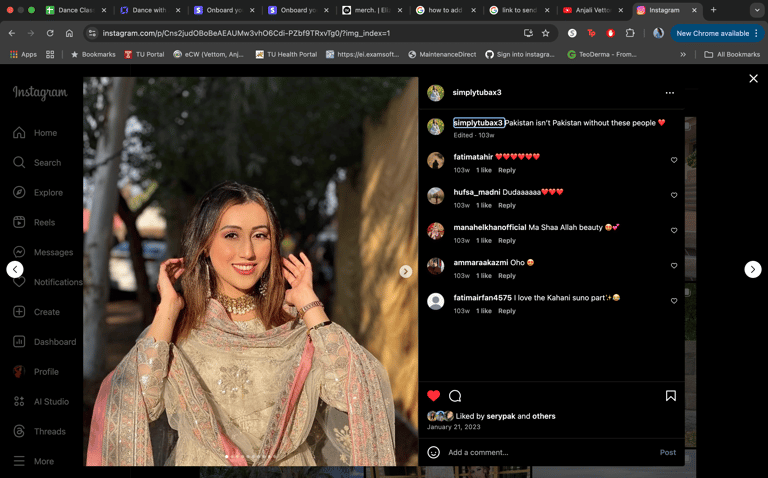Reply to manahelkhanofficial's comment
This screenshot has height=478, width=768.
[507, 240]
